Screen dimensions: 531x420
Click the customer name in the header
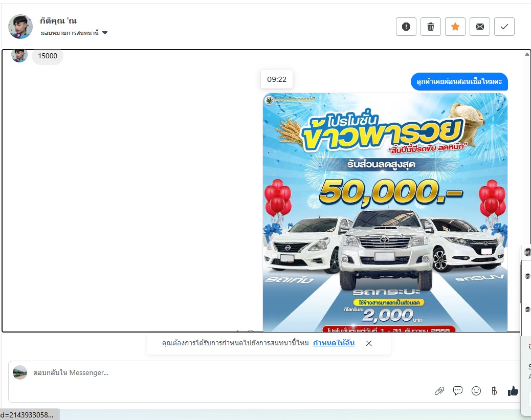pyautogui.click(x=58, y=20)
